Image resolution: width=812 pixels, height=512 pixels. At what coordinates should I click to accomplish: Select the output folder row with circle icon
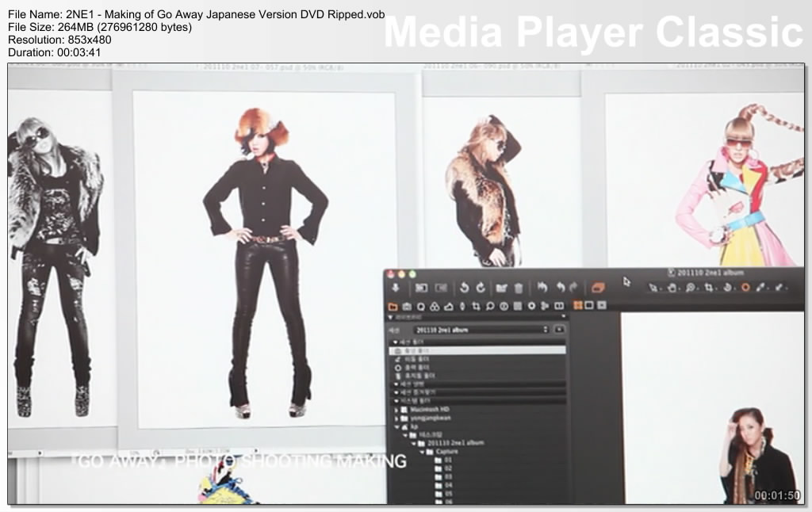point(413,368)
